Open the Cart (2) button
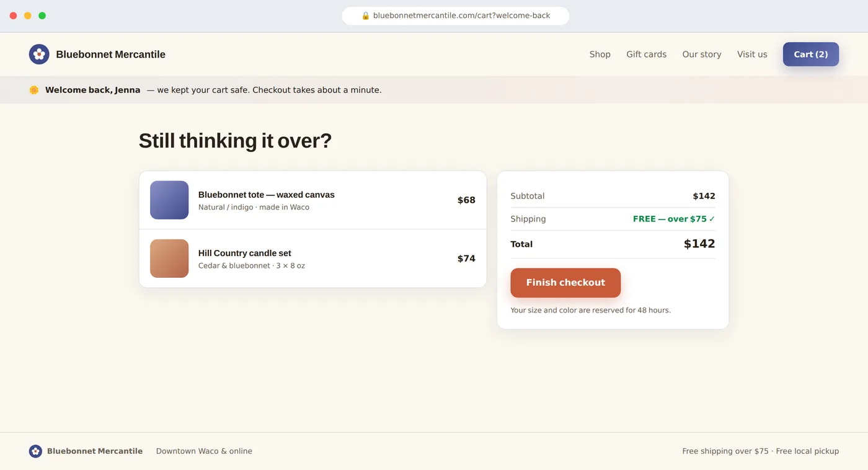Screen dimensions: 868x470 coord(811,54)
